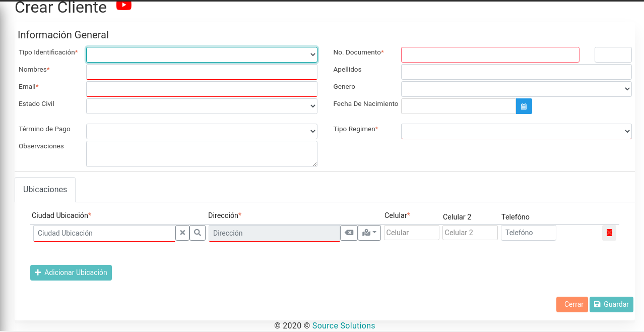Select the Telefóno input field
644x332 pixels.
pyautogui.click(x=529, y=233)
